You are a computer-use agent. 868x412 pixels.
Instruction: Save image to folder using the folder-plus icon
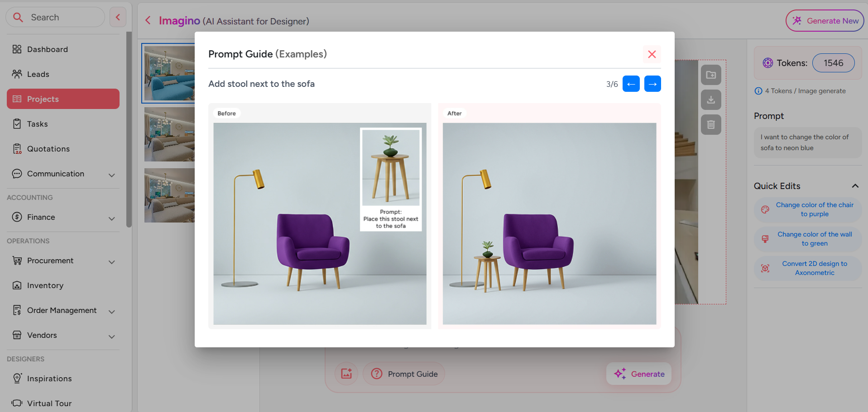[x=711, y=75]
